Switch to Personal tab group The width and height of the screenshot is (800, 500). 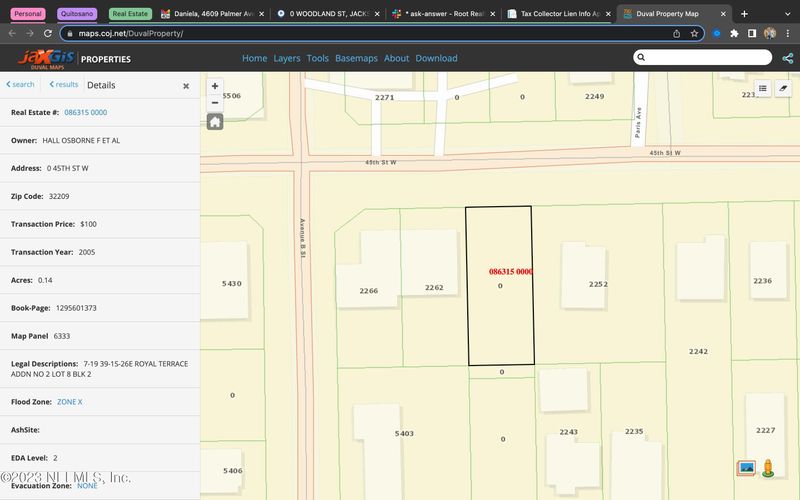coord(28,14)
